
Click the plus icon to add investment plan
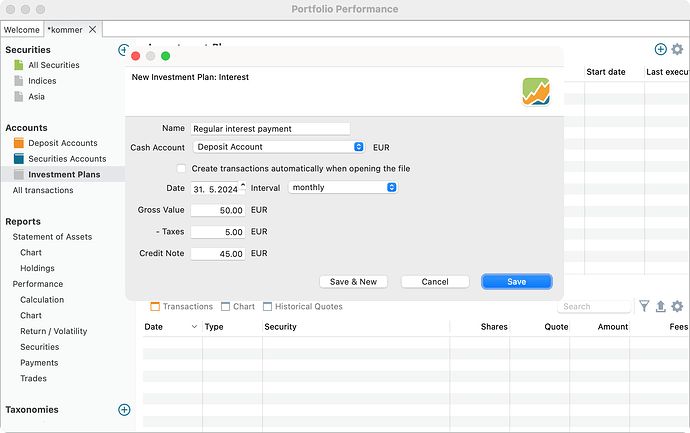tap(660, 49)
